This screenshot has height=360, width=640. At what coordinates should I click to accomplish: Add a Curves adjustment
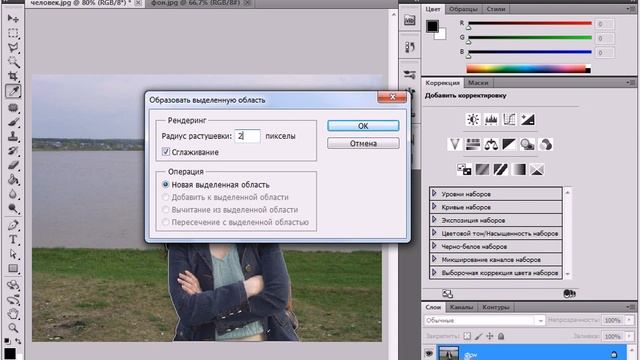(509, 120)
